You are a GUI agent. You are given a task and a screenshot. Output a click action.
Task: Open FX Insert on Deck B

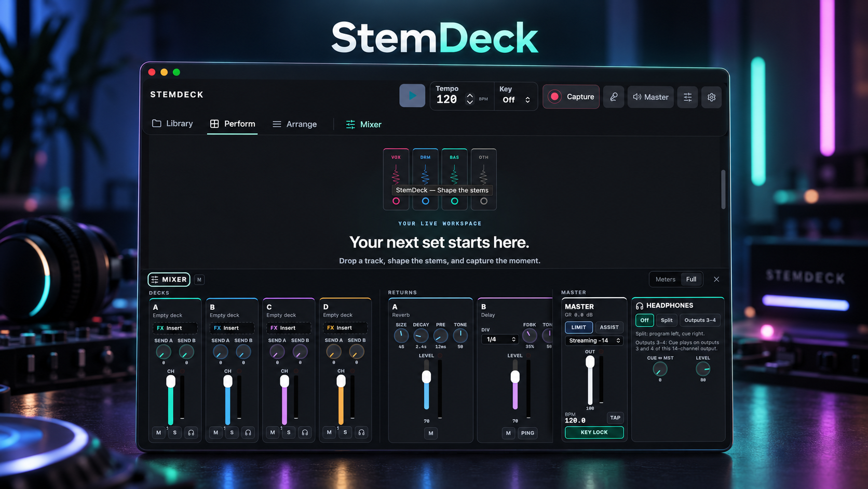232,328
